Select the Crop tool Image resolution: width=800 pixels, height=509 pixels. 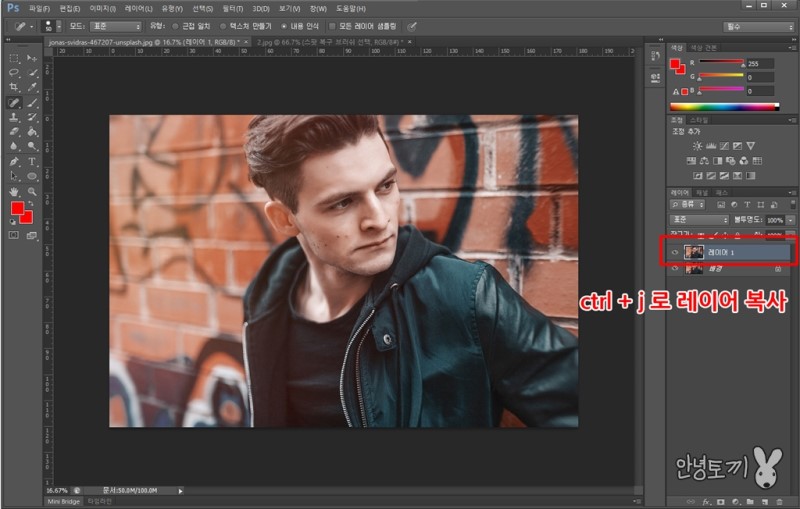[14, 87]
